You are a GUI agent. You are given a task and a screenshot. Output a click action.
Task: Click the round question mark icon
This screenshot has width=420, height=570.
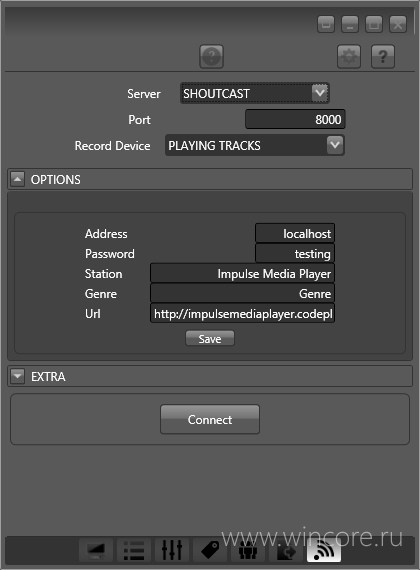click(x=211, y=56)
